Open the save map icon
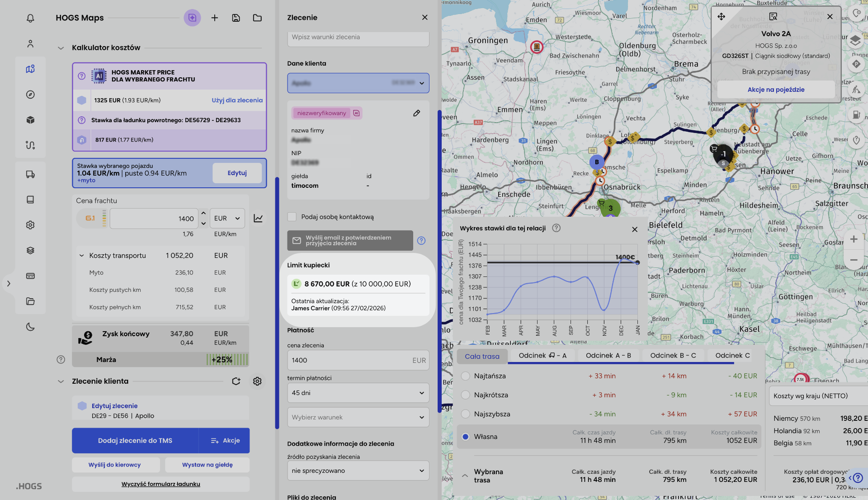 [236, 18]
